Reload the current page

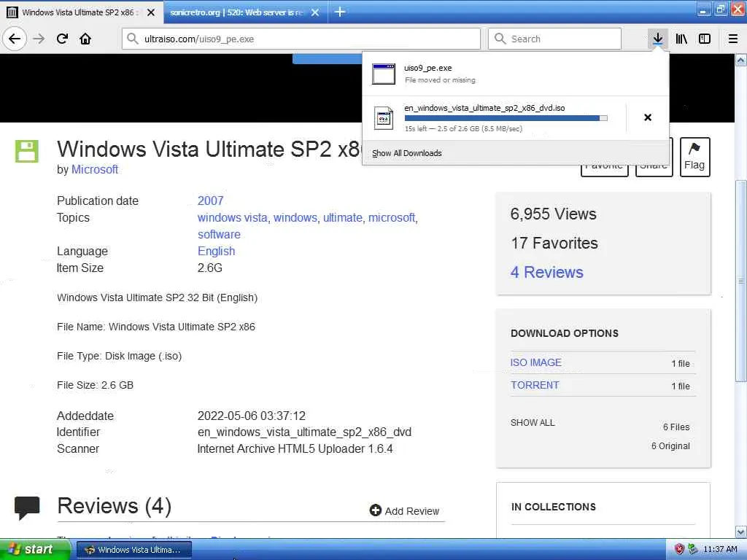(63, 39)
